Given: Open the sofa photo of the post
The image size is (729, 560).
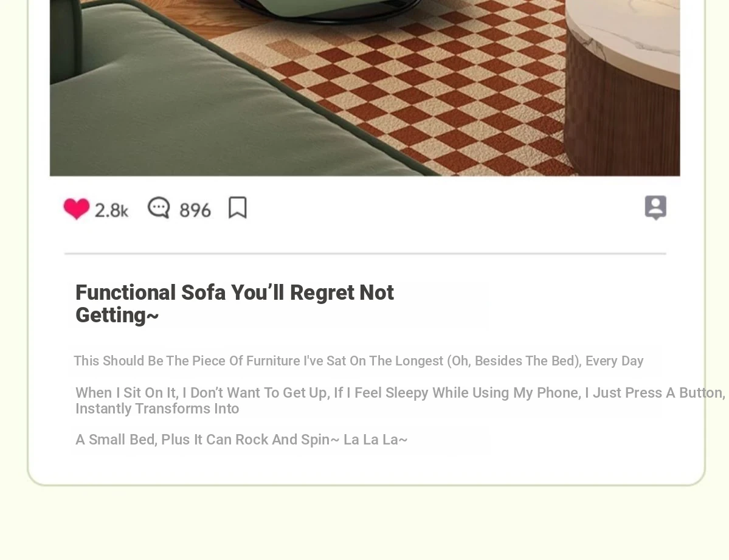Looking at the screenshot, I should point(365,88).
